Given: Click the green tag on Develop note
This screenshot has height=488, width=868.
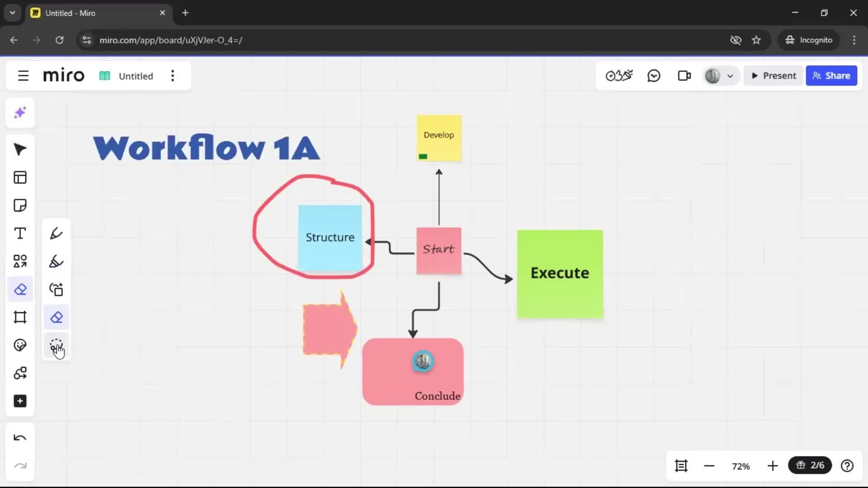Looking at the screenshot, I should 423,156.
